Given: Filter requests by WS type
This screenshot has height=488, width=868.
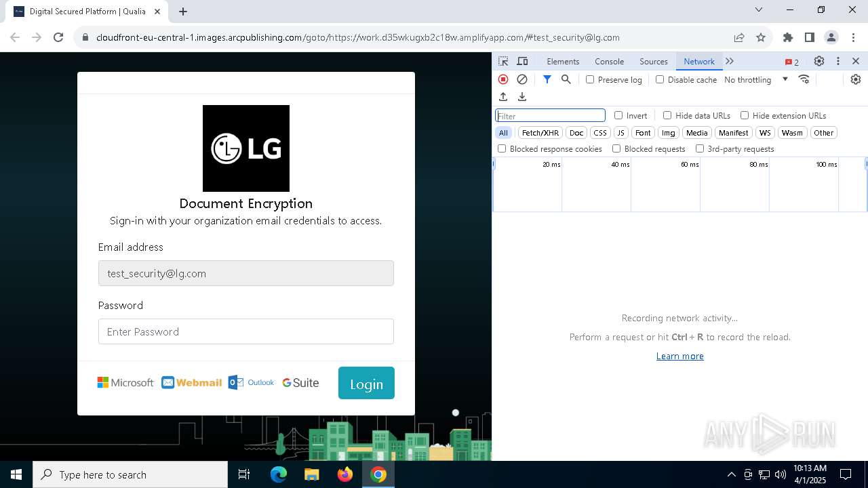Looking at the screenshot, I should 765,133.
